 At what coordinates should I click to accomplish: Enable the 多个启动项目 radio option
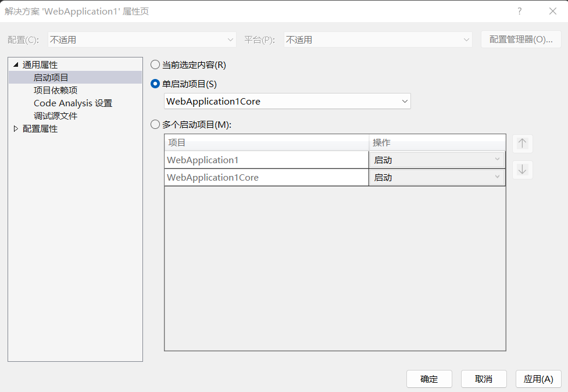tap(155, 124)
